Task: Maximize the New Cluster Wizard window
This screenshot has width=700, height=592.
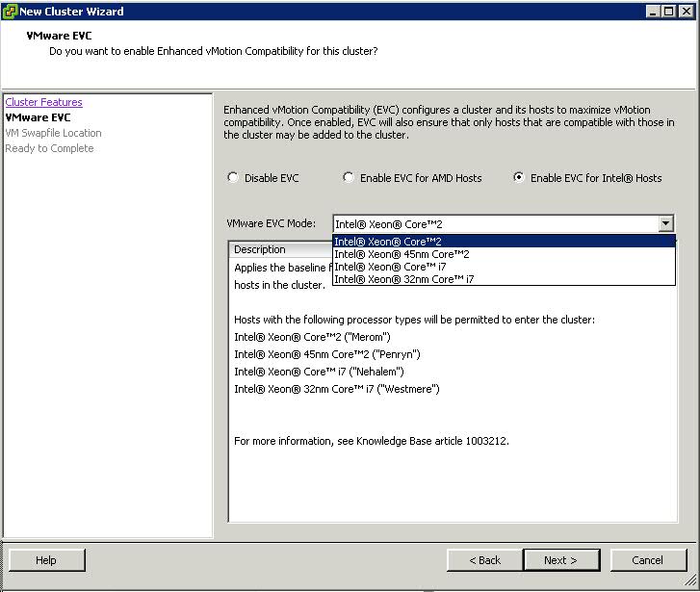Action: (669, 12)
